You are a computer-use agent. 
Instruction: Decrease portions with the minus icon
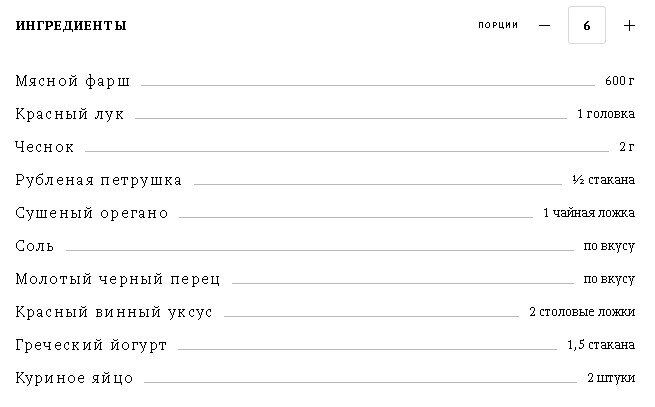(x=544, y=26)
